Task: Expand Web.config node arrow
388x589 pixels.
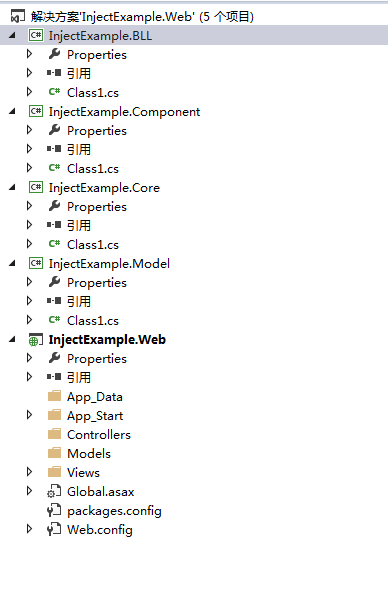Action: pos(29,529)
